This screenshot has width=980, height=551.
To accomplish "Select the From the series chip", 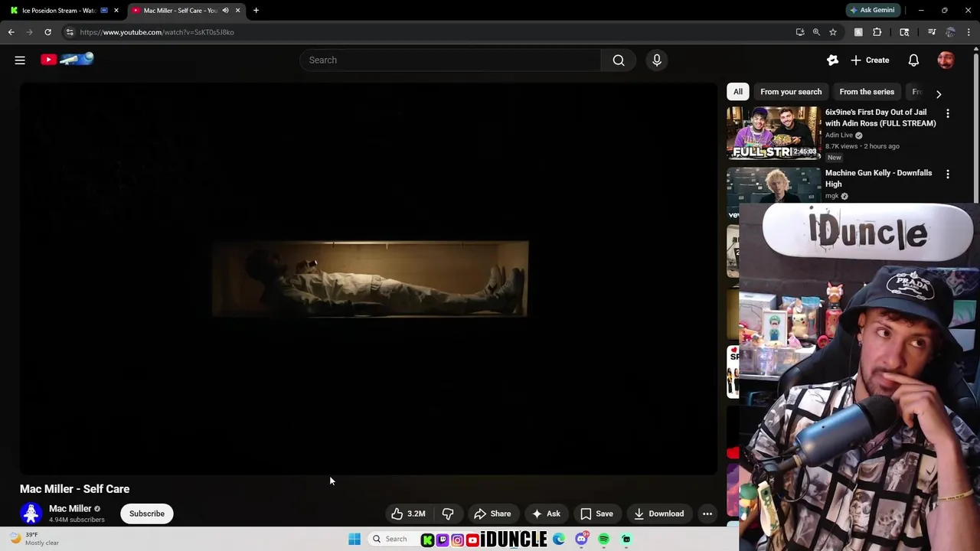I will click(x=867, y=92).
